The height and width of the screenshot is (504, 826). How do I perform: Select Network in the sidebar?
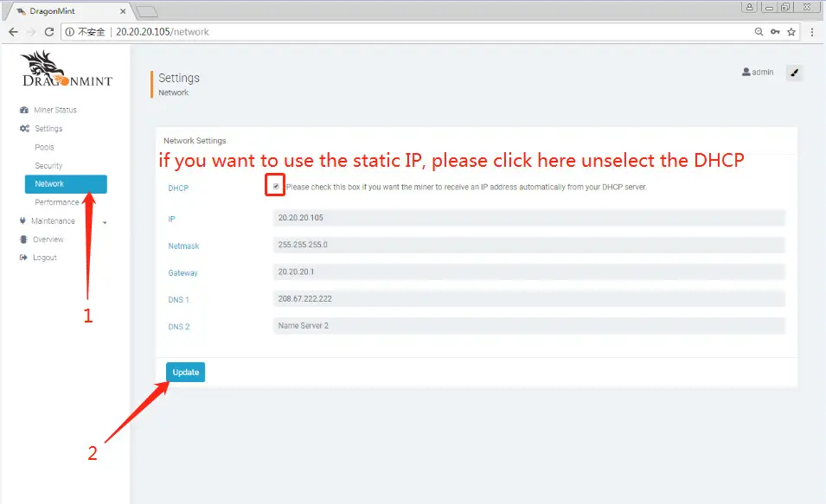[x=50, y=183]
